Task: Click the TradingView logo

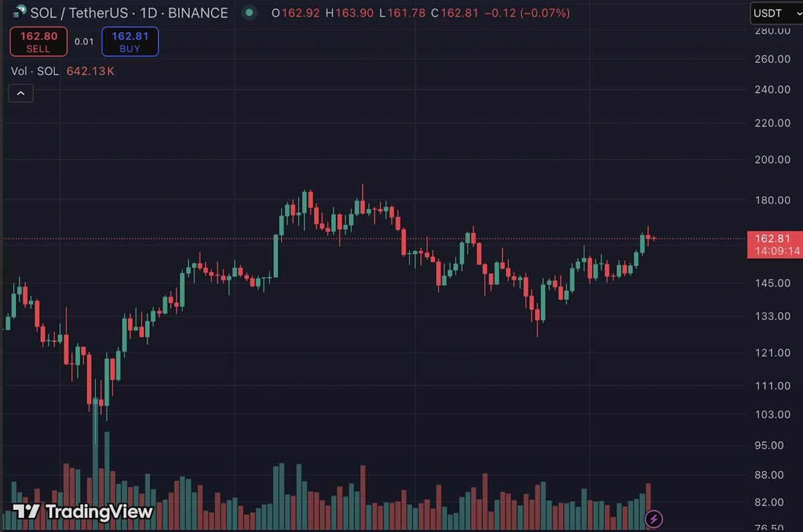Action: click(84, 512)
